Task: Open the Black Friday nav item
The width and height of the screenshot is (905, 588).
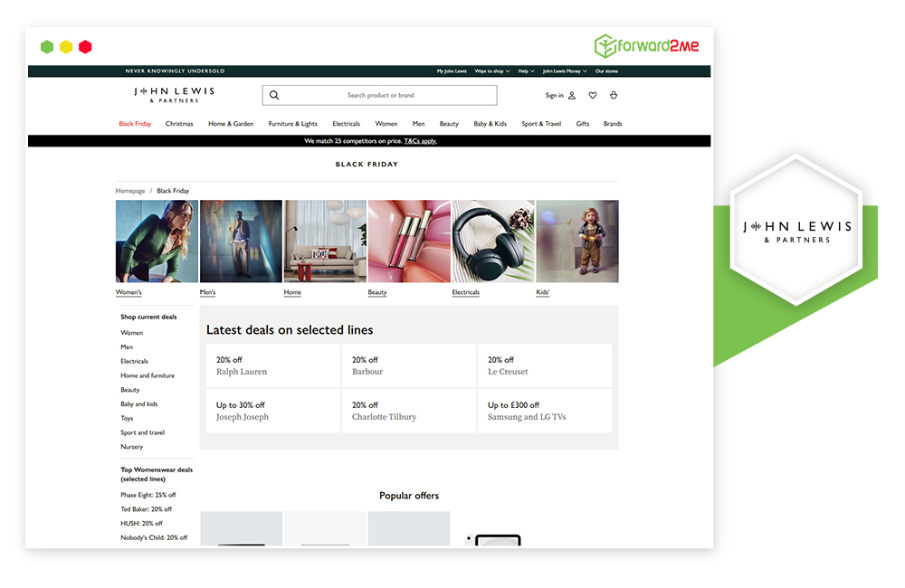Action: click(135, 124)
